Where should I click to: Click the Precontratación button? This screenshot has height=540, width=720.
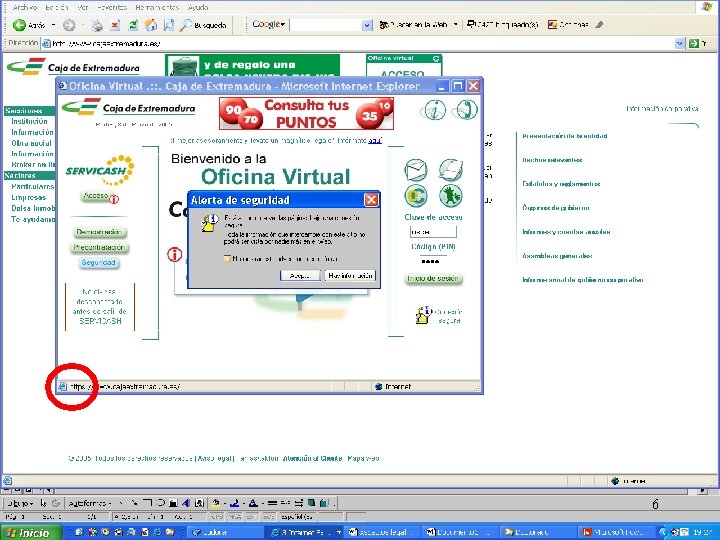tap(99, 248)
